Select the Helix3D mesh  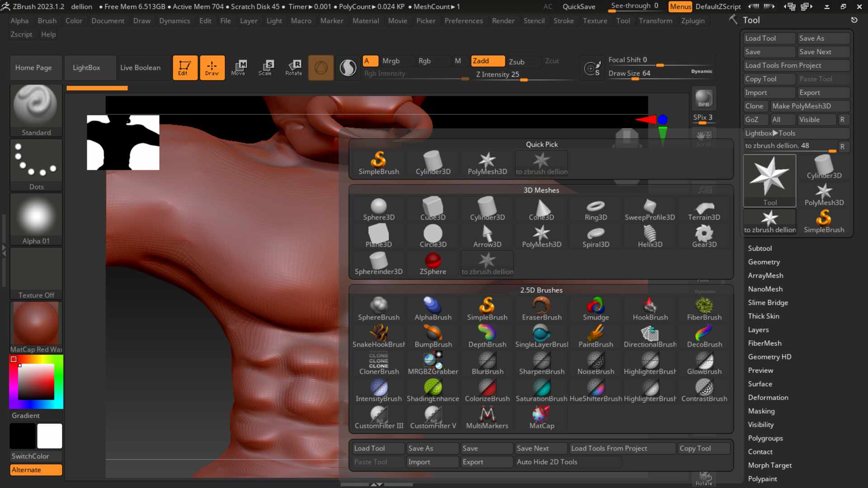pos(650,236)
